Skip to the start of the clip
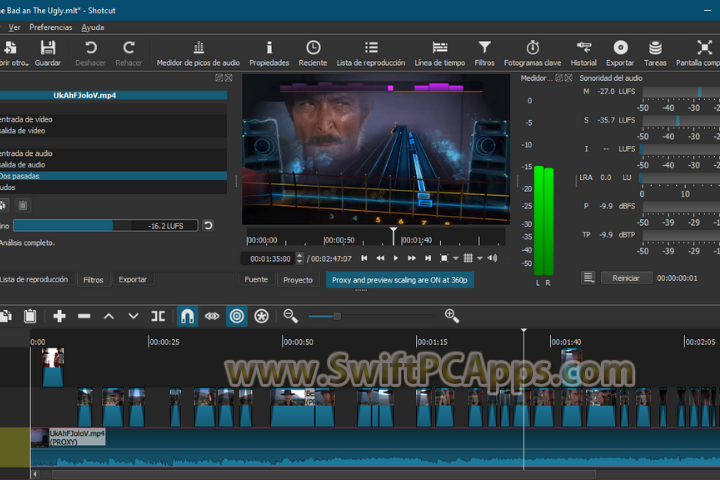 pos(364,258)
